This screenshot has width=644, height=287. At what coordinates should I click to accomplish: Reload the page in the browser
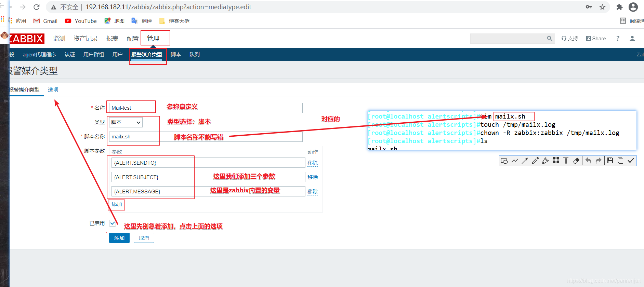[37, 7]
